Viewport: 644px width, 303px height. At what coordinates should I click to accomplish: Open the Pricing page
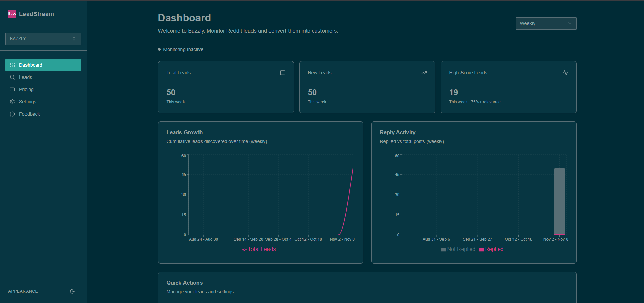click(43, 89)
